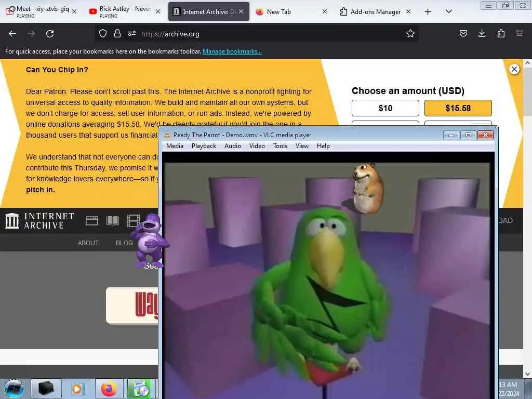Open the VLC Audio menu
The width and height of the screenshot is (532, 399).
point(233,146)
